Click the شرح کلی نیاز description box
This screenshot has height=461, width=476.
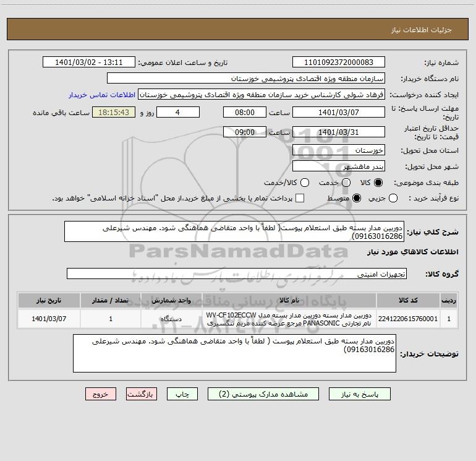pos(234,231)
